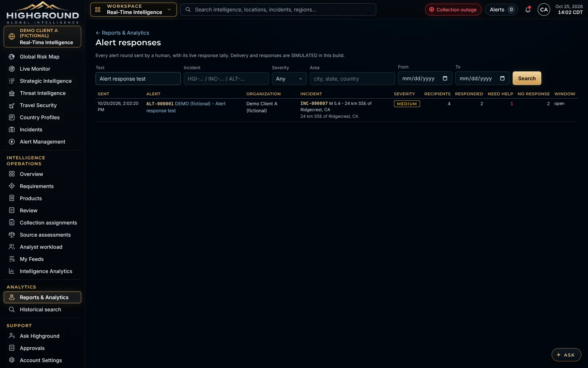Open To date calendar picker icon
The image size is (588, 368).
[x=502, y=78]
